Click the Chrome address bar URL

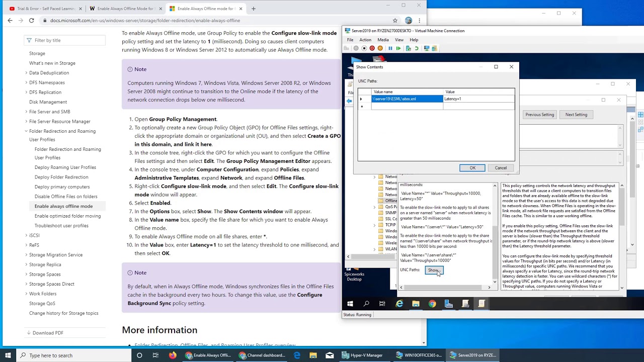click(145, 21)
